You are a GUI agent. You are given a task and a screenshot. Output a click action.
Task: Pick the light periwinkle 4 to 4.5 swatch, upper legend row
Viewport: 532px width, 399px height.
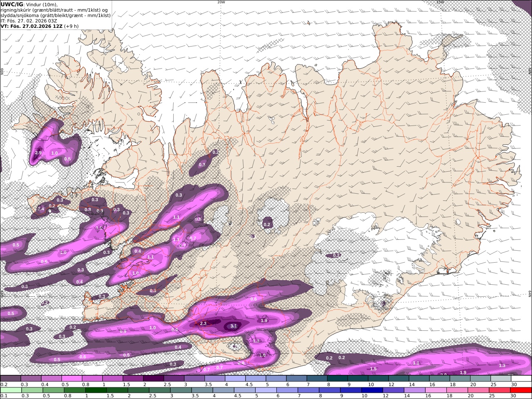point(235,379)
